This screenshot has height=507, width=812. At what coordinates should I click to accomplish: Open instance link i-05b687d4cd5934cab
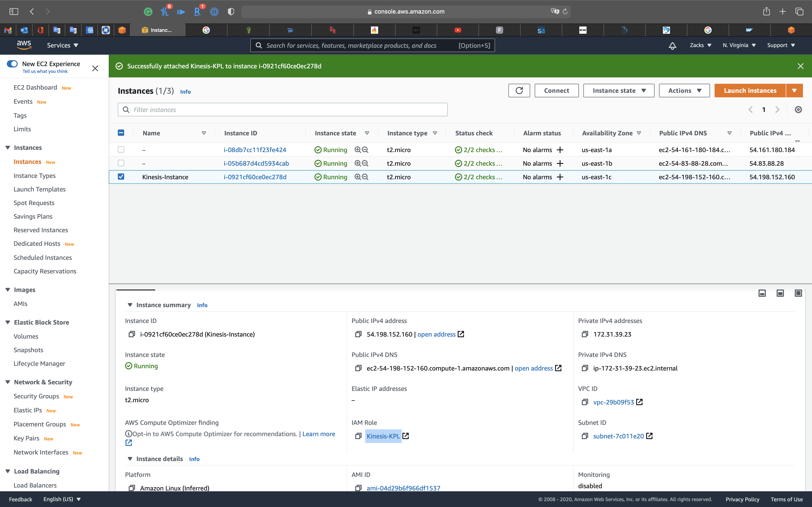click(x=256, y=163)
